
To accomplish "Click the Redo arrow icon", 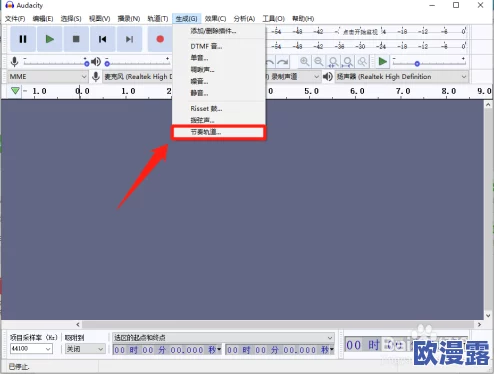I will pos(283,62).
